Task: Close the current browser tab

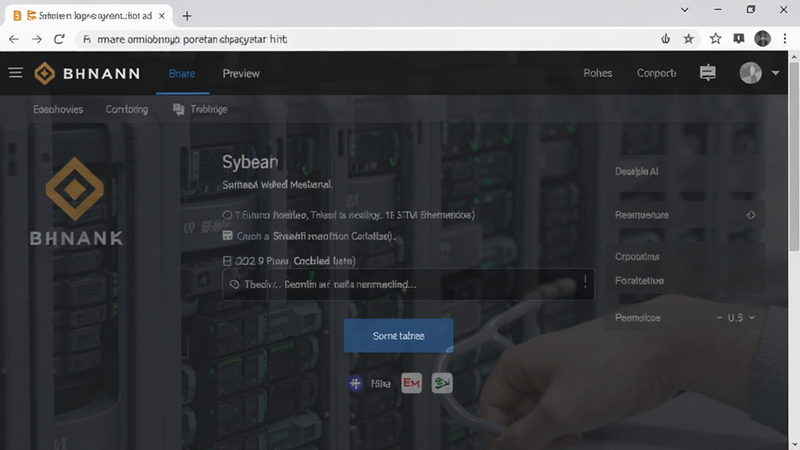Action: [161, 16]
